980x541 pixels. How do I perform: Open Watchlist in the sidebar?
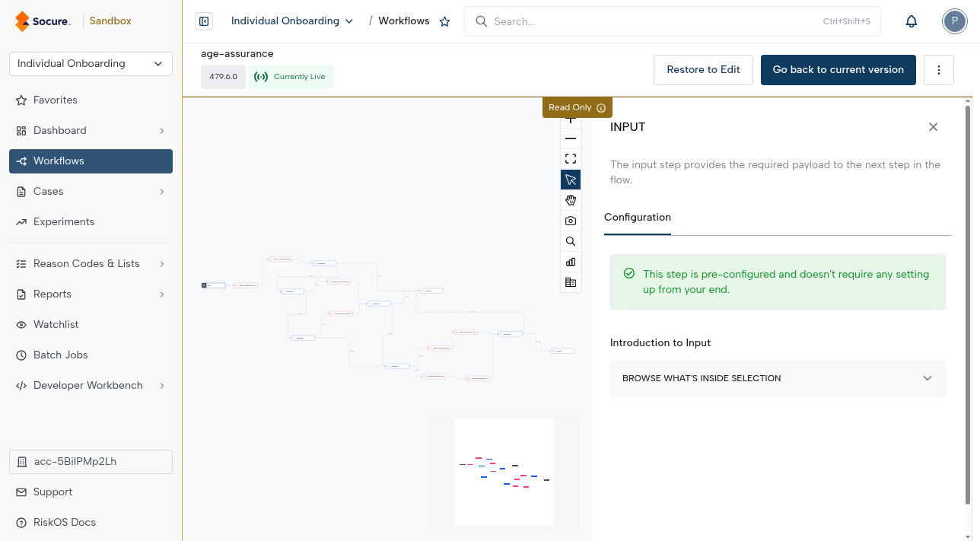tap(91, 324)
